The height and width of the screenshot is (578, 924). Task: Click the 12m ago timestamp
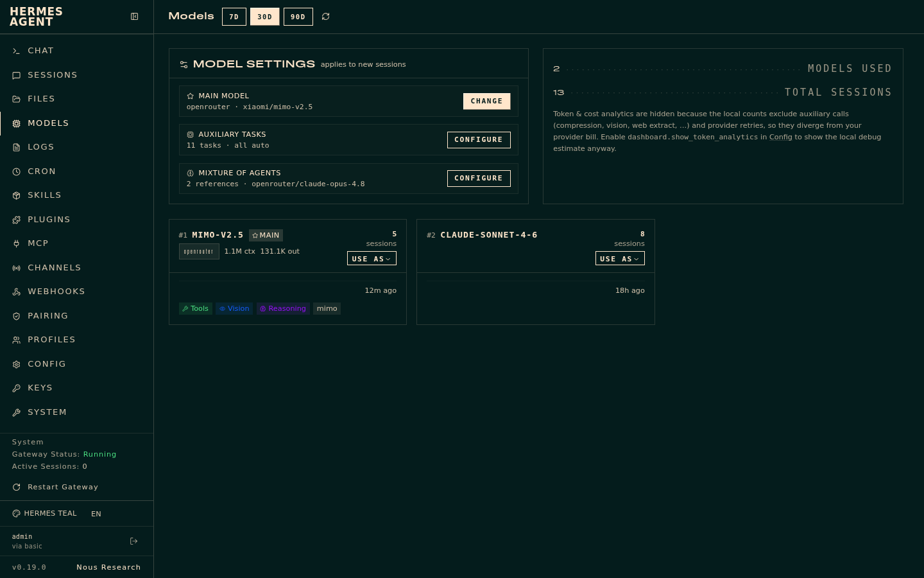tap(381, 291)
